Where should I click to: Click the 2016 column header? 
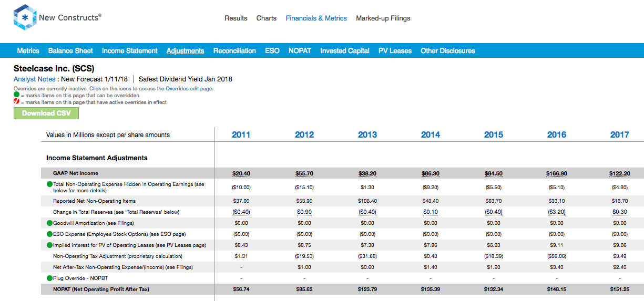pos(557,135)
